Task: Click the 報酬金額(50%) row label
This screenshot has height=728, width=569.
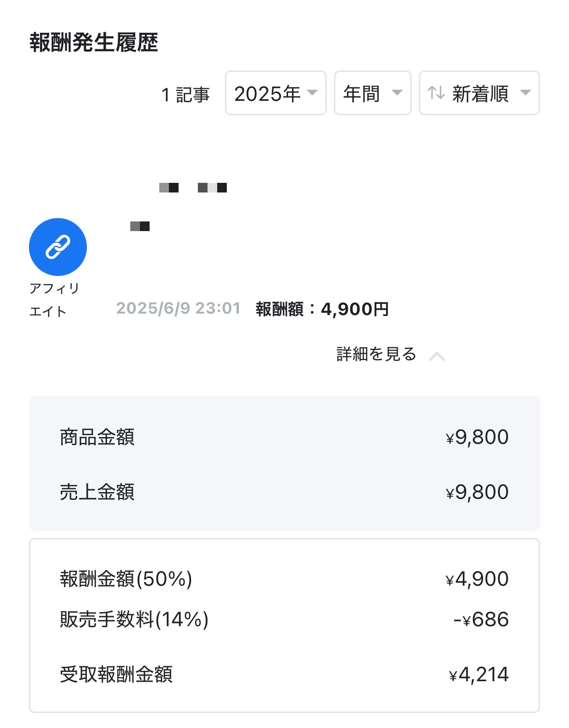Action: pos(126,579)
